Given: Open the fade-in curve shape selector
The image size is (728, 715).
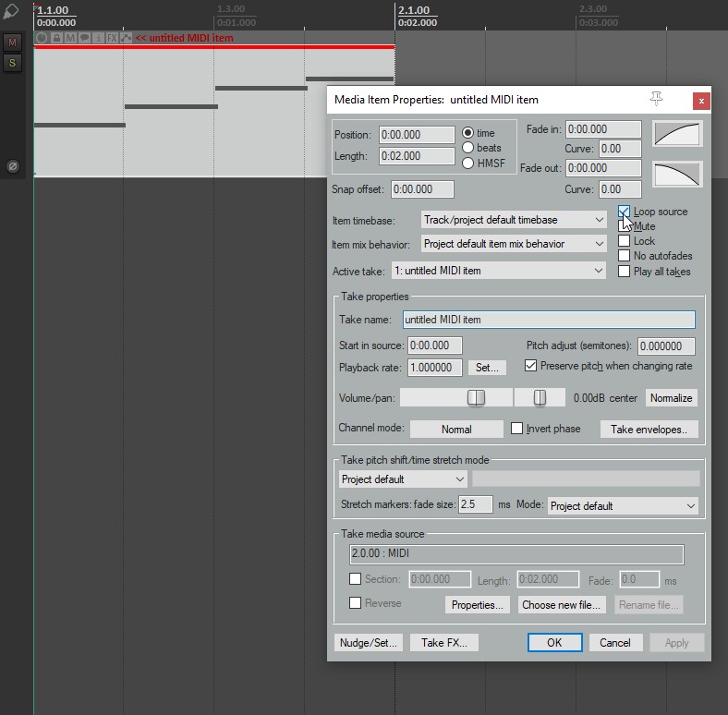Looking at the screenshot, I should pyautogui.click(x=677, y=135).
